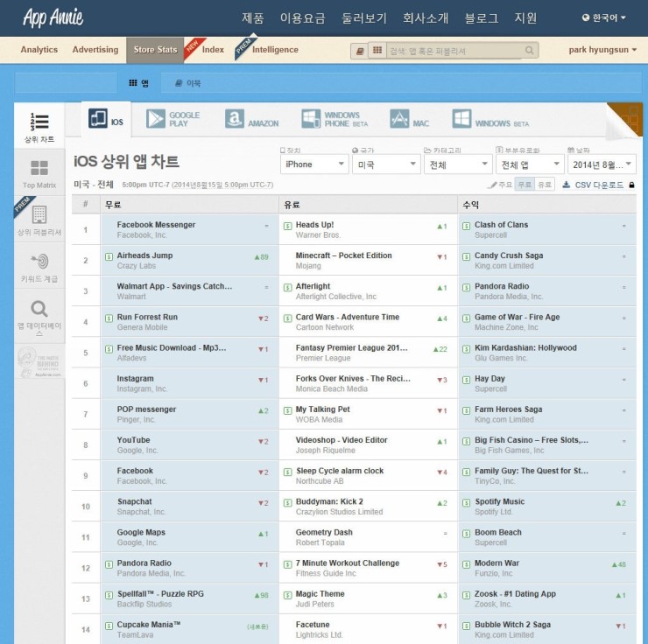Open the Spotify Music link
648x644 pixels.
tap(500, 501)
